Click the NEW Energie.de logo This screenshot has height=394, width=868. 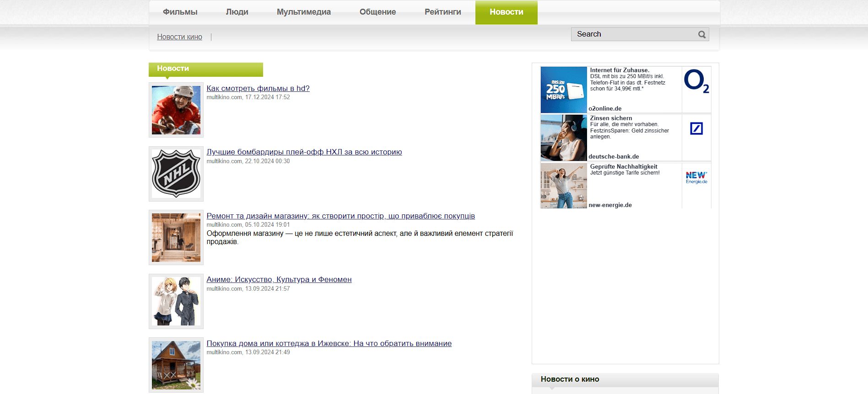tap(696, 177)
